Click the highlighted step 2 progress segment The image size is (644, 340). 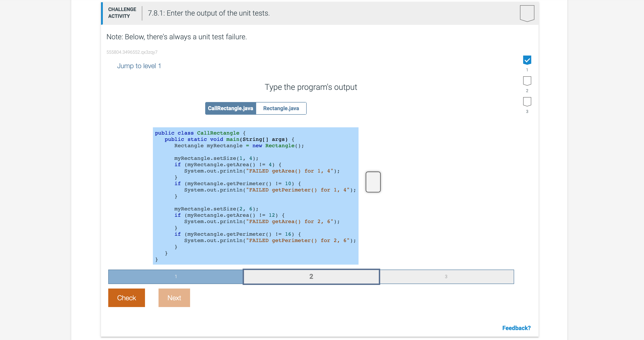311,277
